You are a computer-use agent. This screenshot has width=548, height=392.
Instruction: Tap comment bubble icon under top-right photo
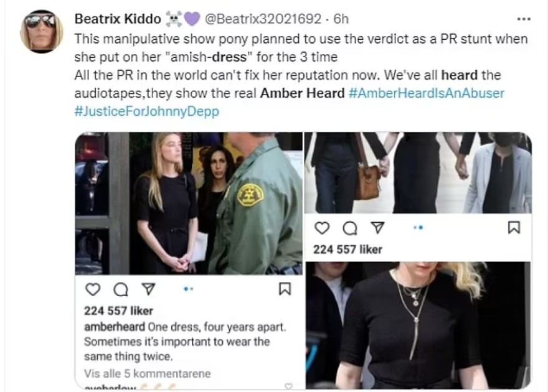350,228
